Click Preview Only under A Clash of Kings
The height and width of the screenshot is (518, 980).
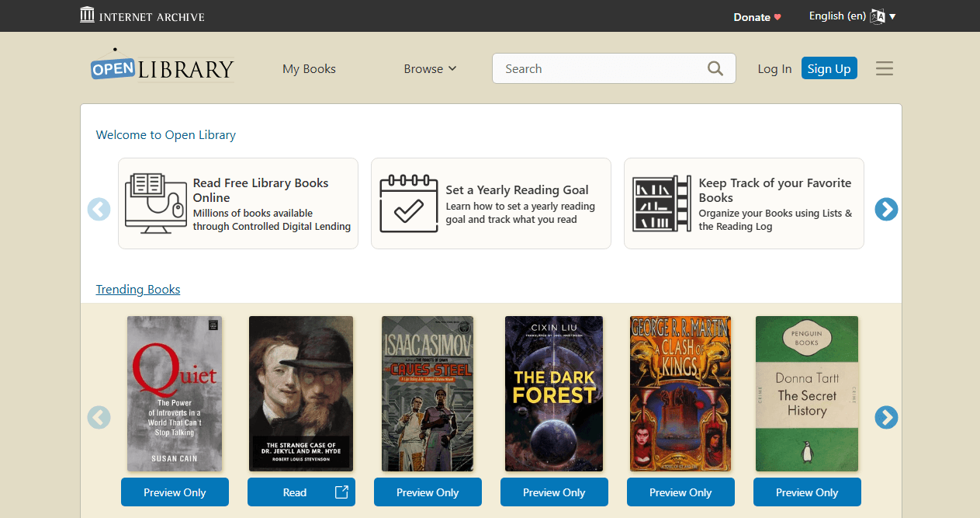click(x=680, y=492)
